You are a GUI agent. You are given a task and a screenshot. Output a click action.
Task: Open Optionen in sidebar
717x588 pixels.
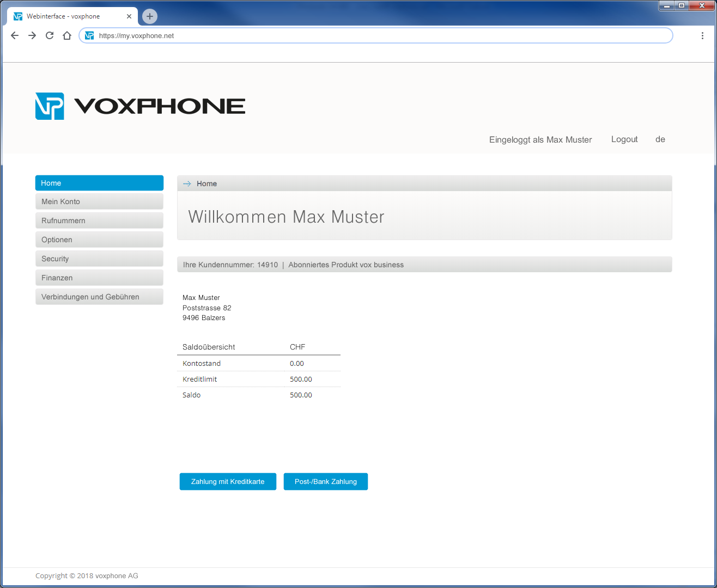point(99,240)
